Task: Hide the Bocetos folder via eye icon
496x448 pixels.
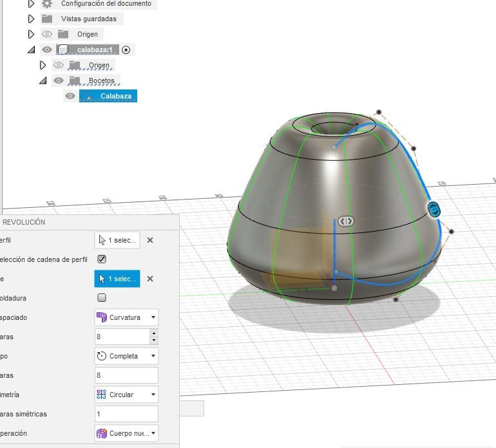Action: click(x=59, y=80)
